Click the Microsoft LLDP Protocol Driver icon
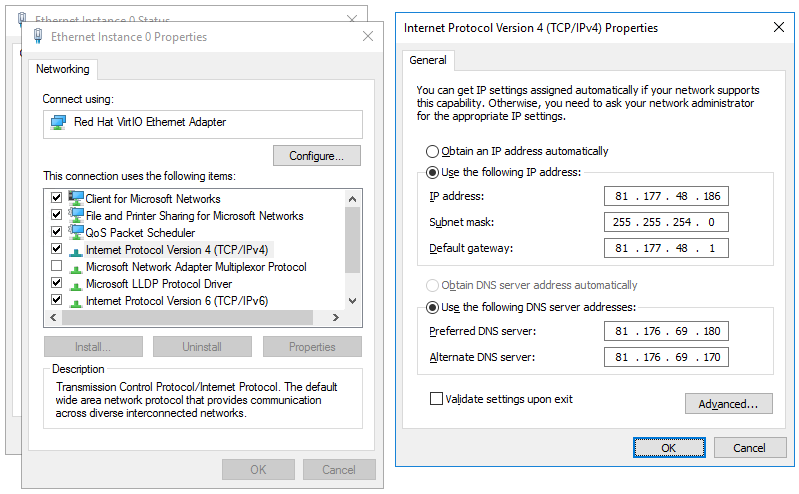The width and height of the screenshot is (799, 494). tap(76, 284)
